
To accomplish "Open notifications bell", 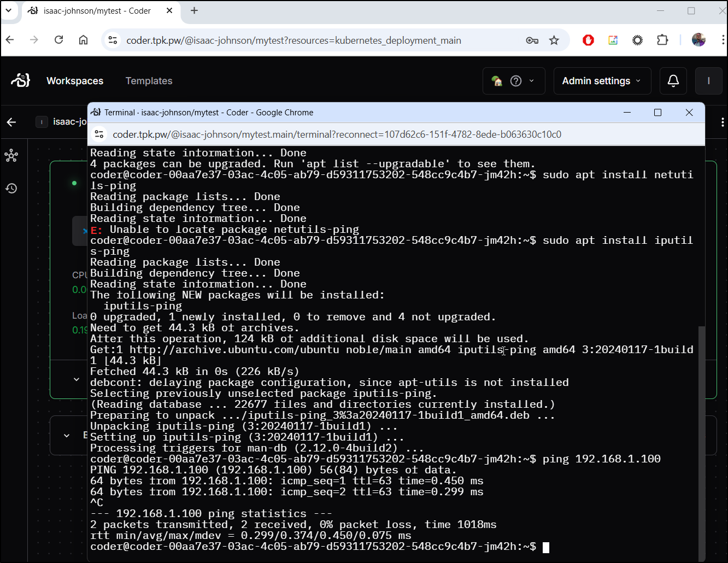I will [673, 81].
